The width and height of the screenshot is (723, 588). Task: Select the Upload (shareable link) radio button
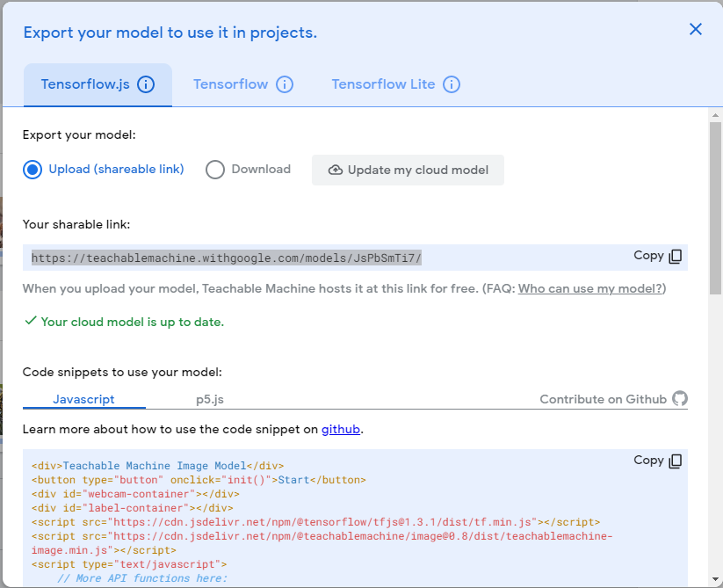click(33, 170)
